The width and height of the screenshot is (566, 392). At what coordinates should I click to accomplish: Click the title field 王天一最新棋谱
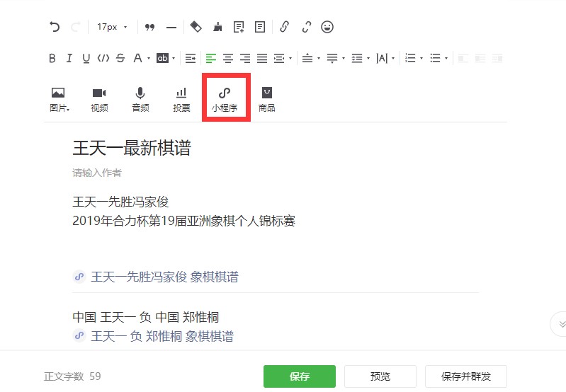[x=132, y=148]
